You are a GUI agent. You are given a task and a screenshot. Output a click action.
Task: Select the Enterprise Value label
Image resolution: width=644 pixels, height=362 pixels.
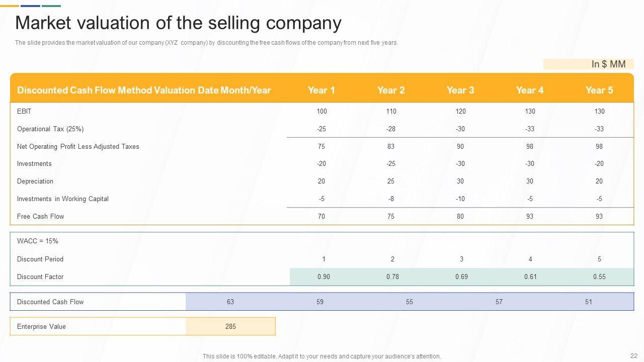41,326
